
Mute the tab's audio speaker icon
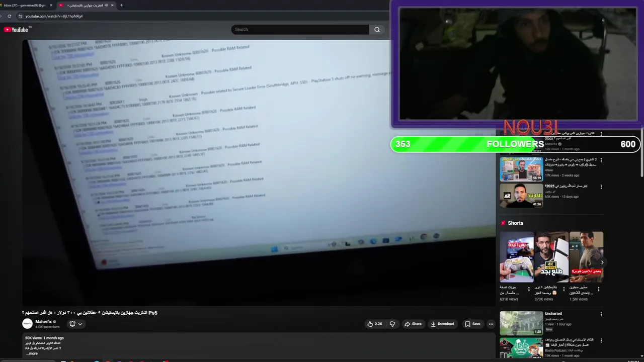pos(106,5)
